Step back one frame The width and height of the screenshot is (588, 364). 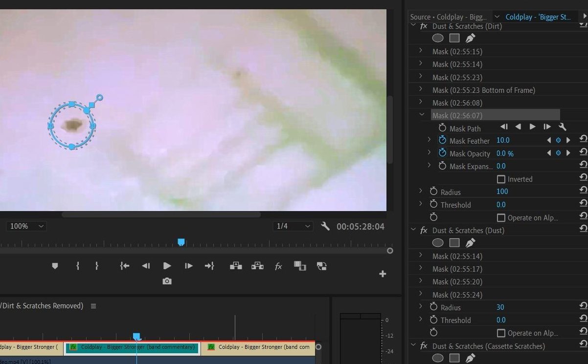(146, 266)
